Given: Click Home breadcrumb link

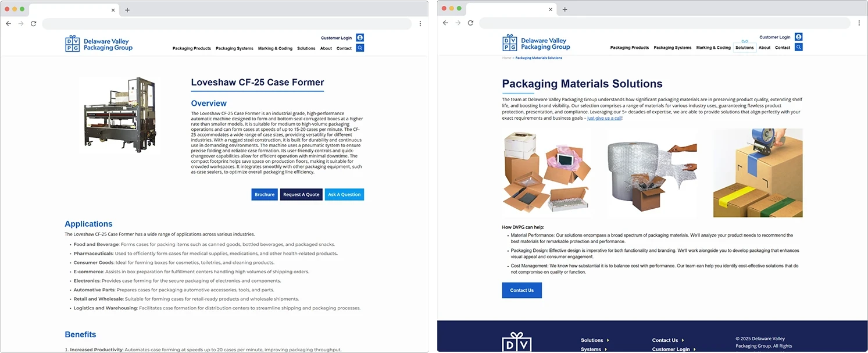Looking at the screenshot, I should (x=506, y=58).
